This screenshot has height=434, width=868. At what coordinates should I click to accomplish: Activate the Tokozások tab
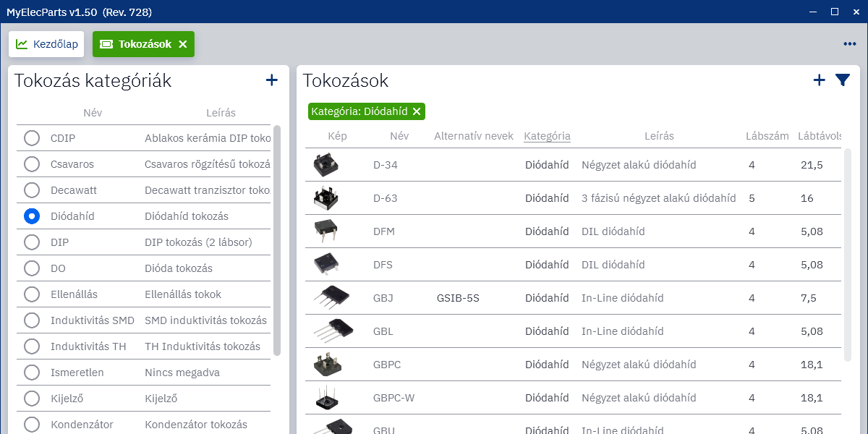coord(137,44)
